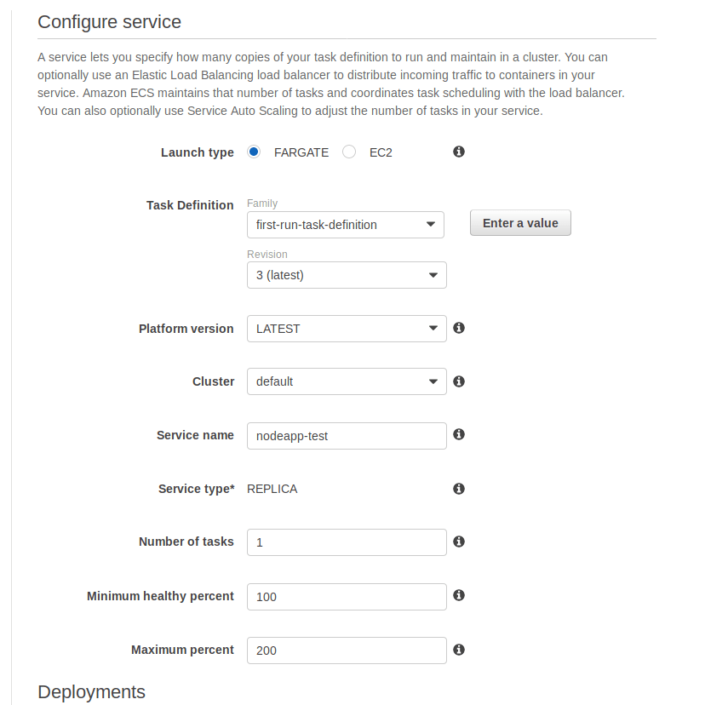Click the info icon beside Service name

click(x=459, y=434)
